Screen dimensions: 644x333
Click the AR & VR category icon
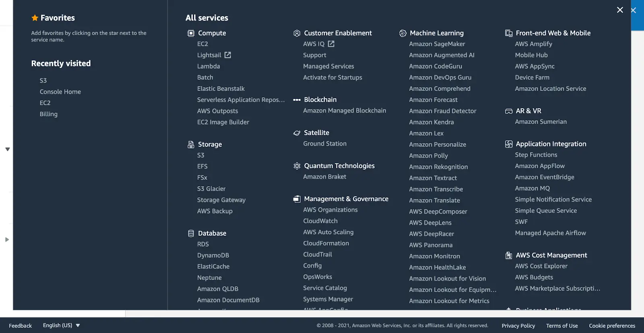(x=509, y=111)
